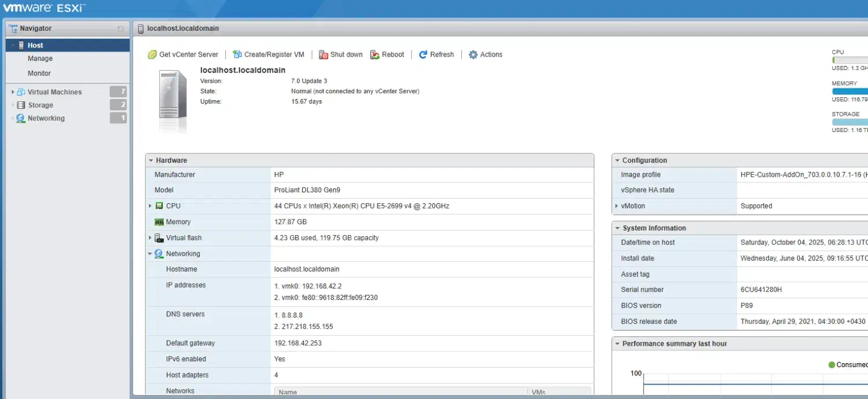Click the Reboot host icon
868x399 pixels.
coord(375,54)
